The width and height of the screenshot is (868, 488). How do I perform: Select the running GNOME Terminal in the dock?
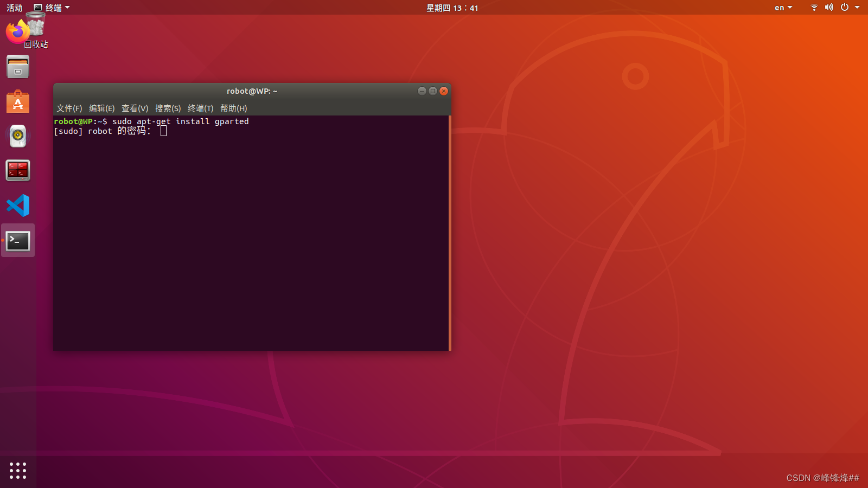[18, 240]
